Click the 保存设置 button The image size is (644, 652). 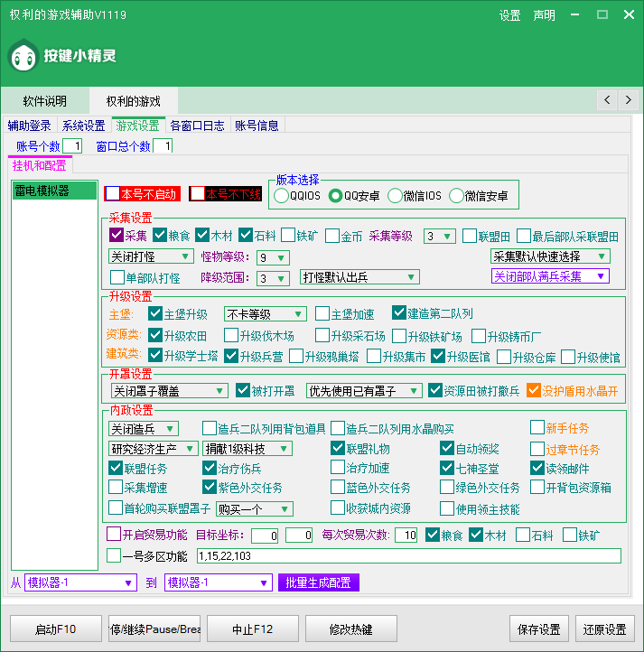click(x=539, y=629)
